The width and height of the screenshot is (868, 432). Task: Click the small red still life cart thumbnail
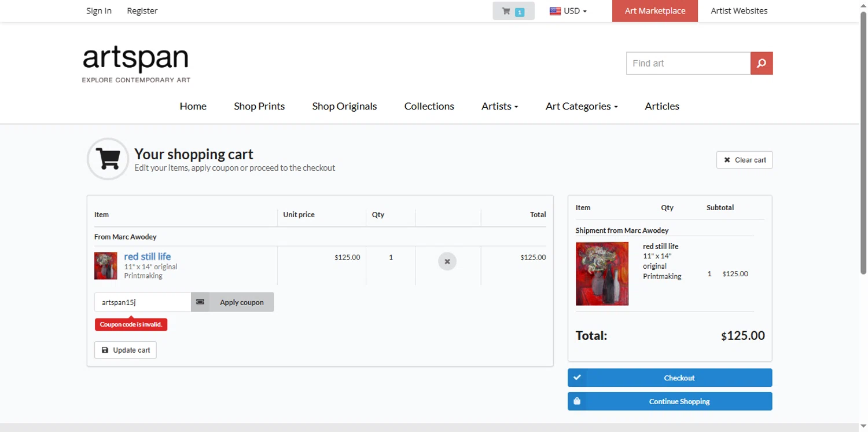coord(106,265)
